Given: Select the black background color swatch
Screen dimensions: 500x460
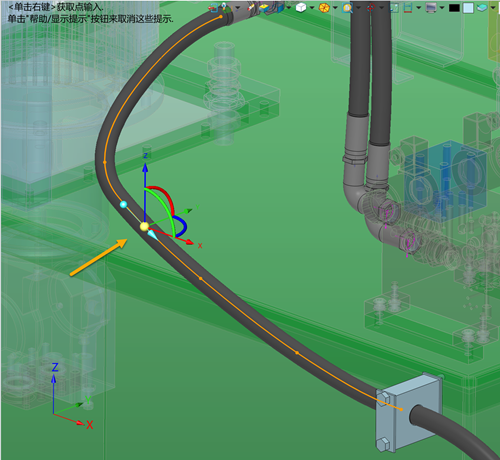Looking at the screenshot, I should pyautogui.click(x=454, y=8).
